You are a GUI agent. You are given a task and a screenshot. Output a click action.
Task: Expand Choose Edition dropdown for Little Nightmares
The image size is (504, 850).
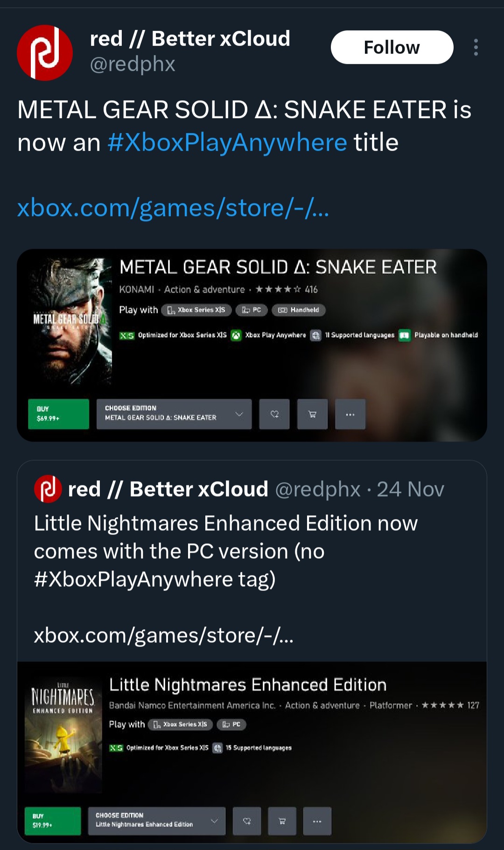156,821
